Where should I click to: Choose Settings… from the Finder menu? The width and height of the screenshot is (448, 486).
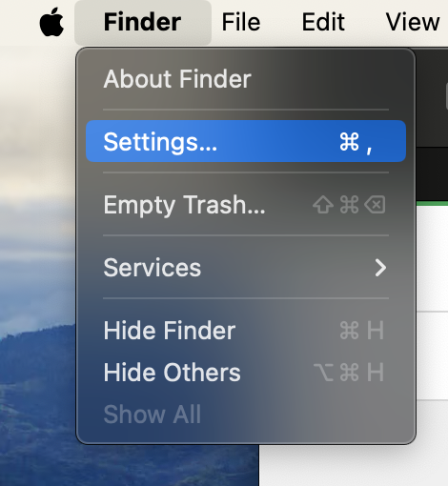click(246, 141)
